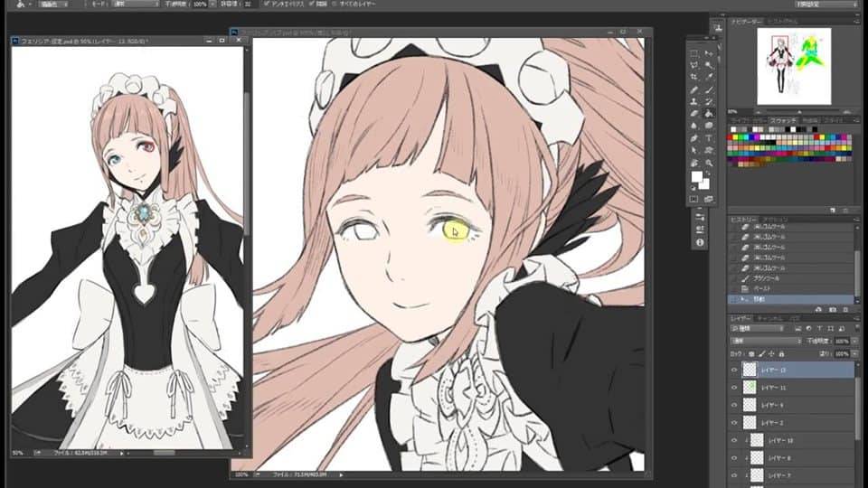The height and width of the screenshot is (488, 868).
Task: Select the Zoom magnifier tool
Action: (709, 163)
